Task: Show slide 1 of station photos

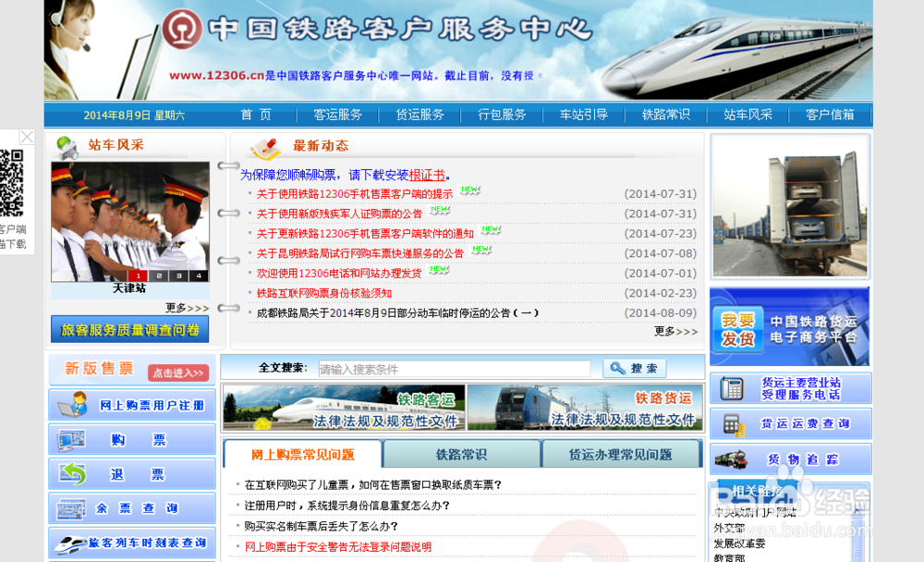Action: (x=138, y=275)
